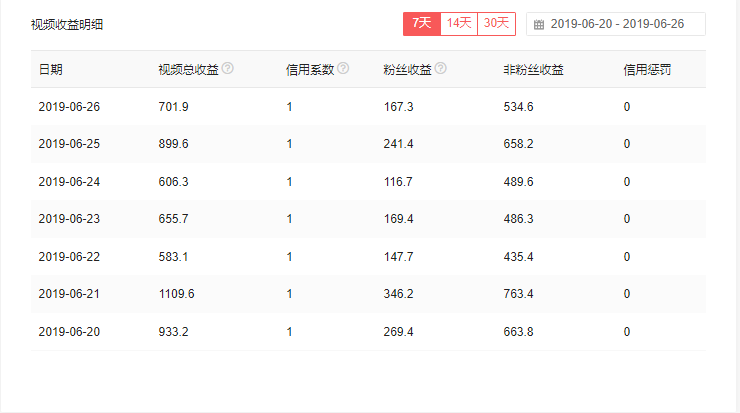
Task: Click non-fan revenue value 435.4
Action: tap(518, 257)
